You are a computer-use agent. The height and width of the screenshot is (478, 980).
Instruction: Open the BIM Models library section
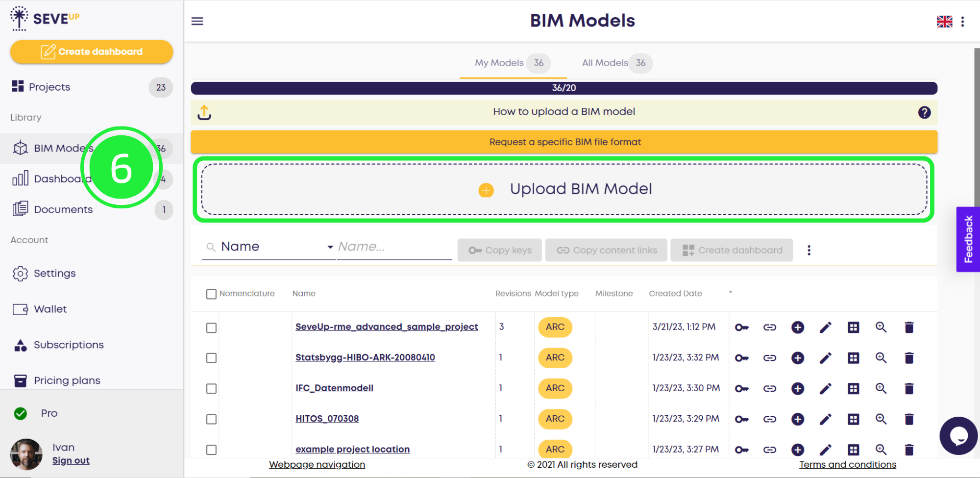pos(49,148)
